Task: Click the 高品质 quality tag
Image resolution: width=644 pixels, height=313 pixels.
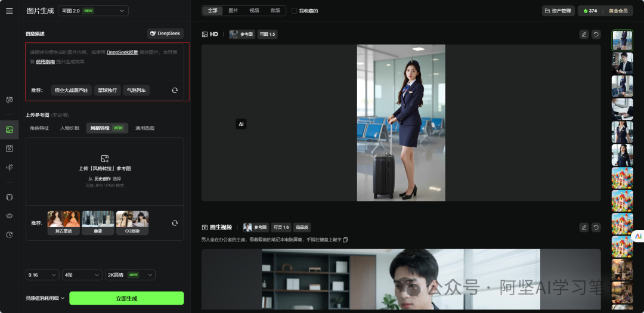Action: click(x=302, y=227)
